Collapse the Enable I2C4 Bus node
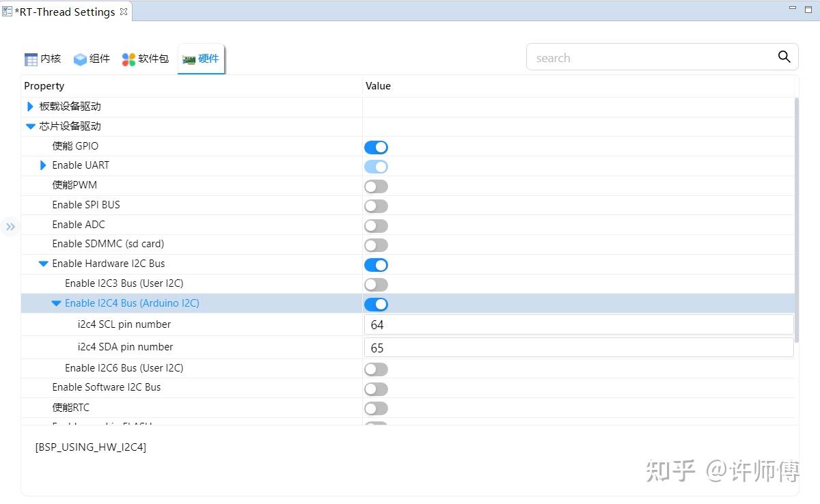820x504 pixels. [x=55, y=303]
